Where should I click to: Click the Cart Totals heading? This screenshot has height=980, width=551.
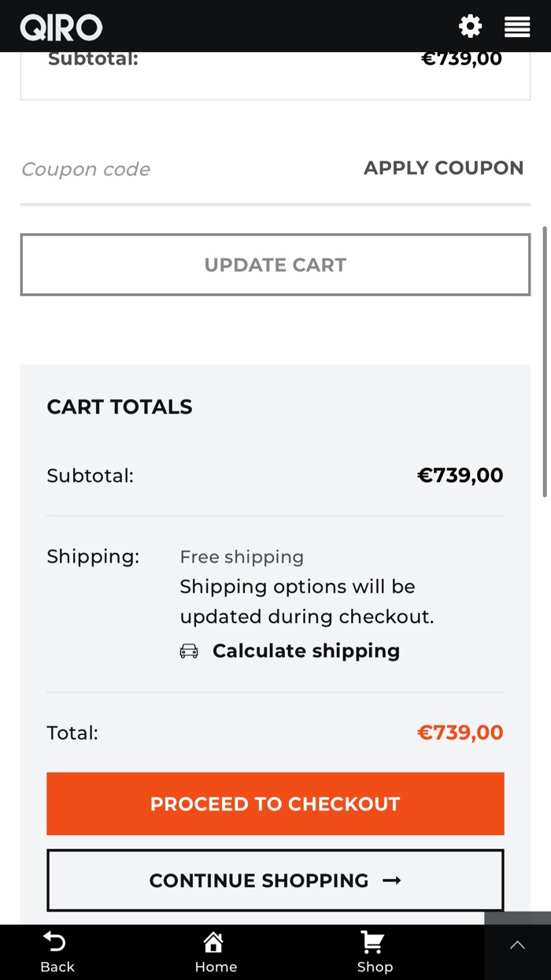(x=120, y=406)
